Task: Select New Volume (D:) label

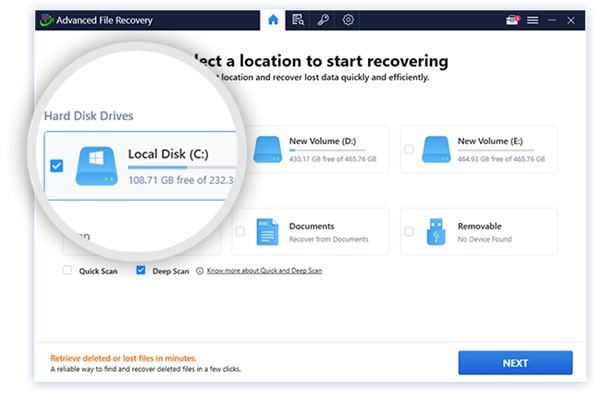Action: click(322, 141)
